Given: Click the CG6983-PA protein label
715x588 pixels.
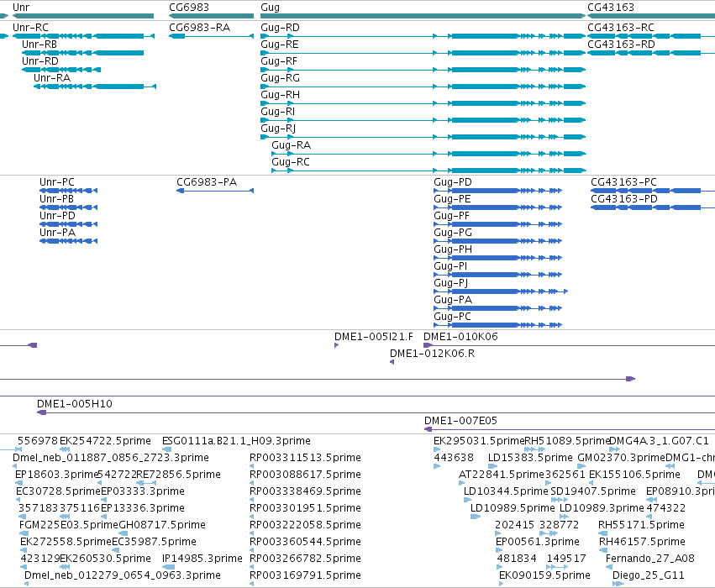Looking at the screenshot, I should (x=207, y=182).
